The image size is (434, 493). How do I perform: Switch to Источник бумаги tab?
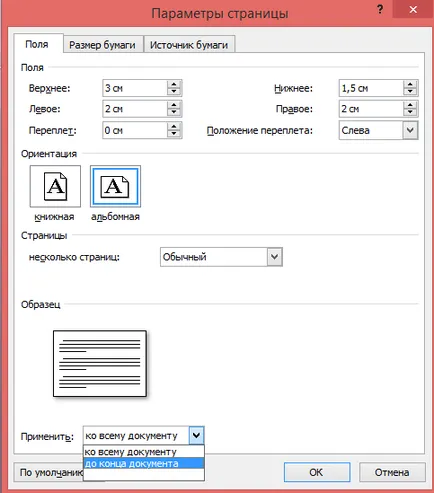(x=189, y=45)
